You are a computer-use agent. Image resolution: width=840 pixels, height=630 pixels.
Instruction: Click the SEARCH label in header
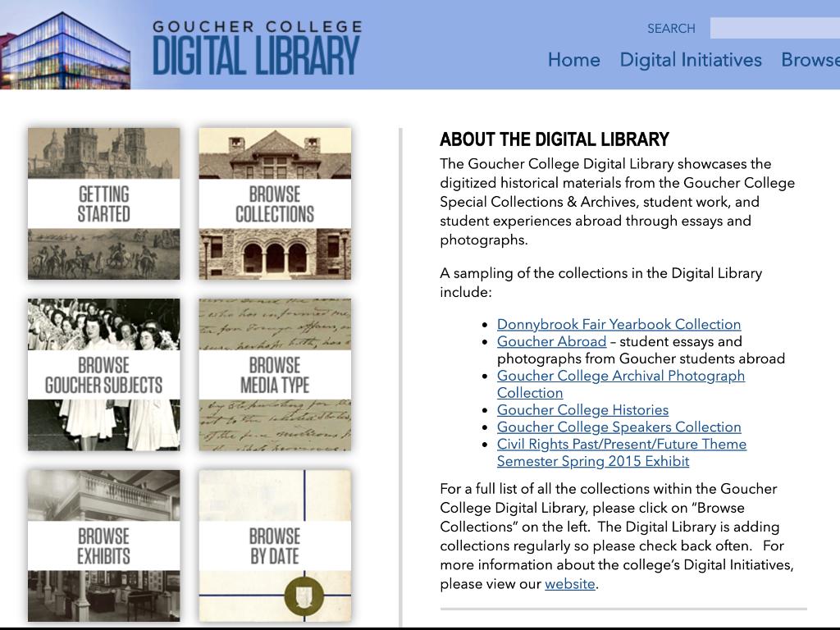pos(671,29)
